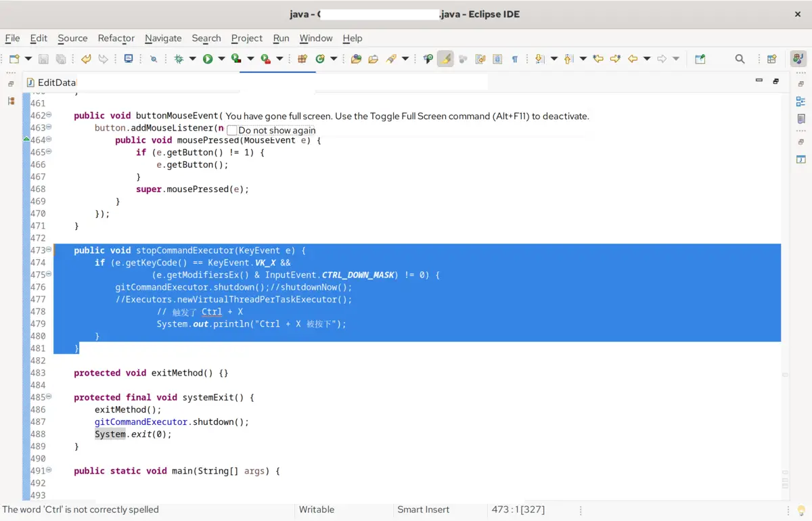Open the Project menu
This screenshot has height=521, width=812.
[x=247, y=38]
